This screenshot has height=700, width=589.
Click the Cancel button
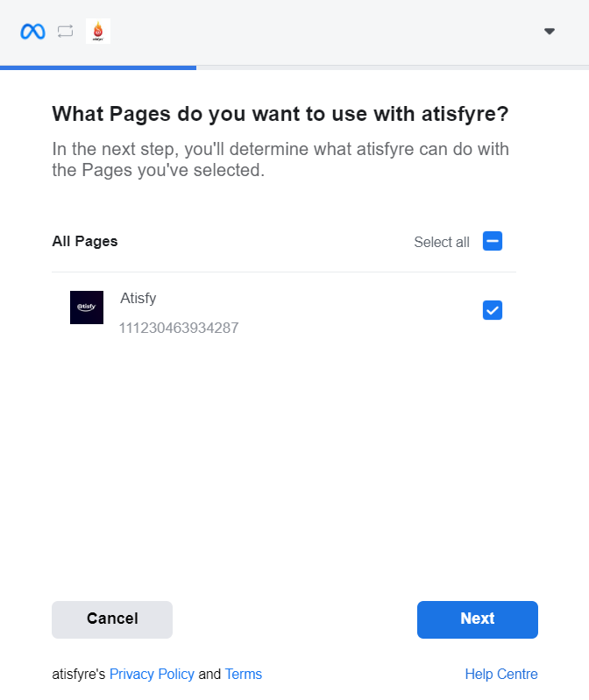point(112,619)
